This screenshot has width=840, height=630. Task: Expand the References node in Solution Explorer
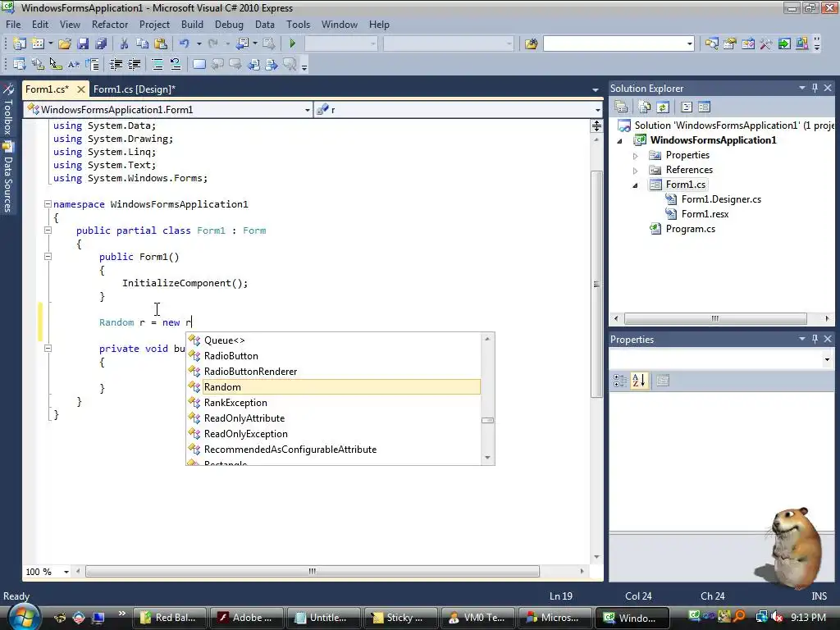click(x=636, y=171)
